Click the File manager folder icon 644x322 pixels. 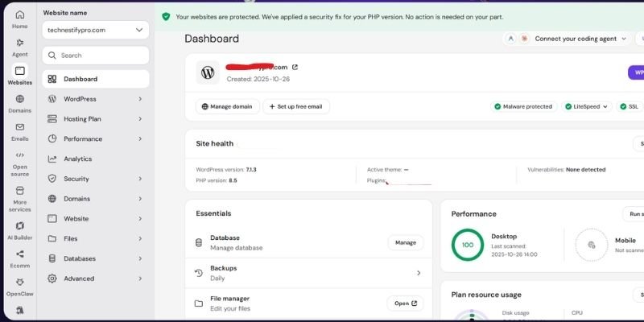(x=199, y=303)
